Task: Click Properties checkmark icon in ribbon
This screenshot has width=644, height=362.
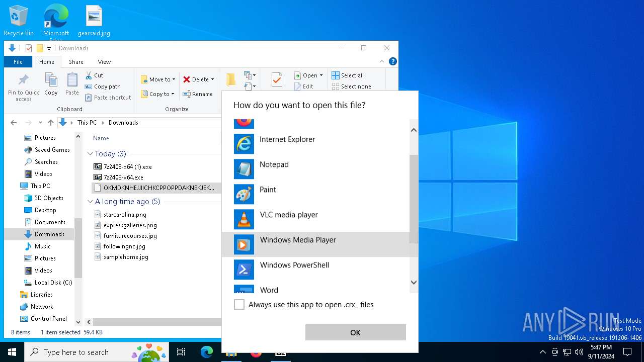Action: click(x=277, y=79)
